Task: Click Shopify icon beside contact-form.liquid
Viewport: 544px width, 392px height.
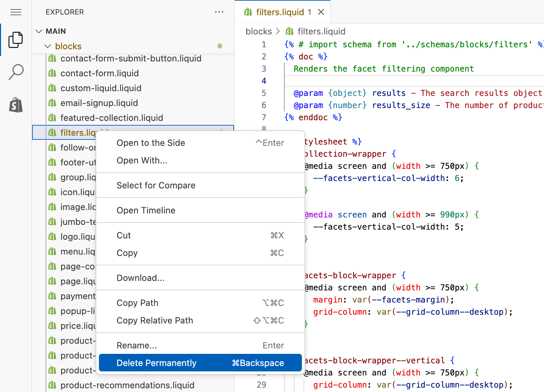Action: pyautogui.click(x=52, y=73)
